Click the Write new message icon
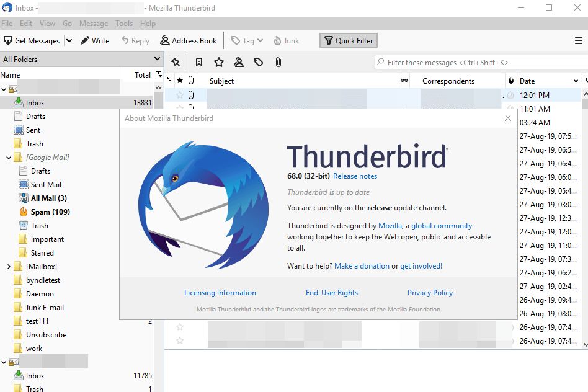This screenshot has width=588, height=392. click(85, 41)
